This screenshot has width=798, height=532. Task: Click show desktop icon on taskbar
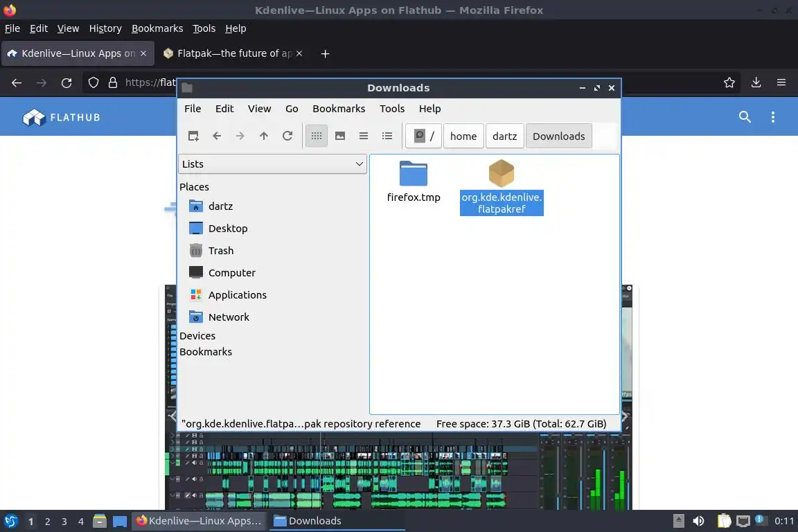[120, 522]
